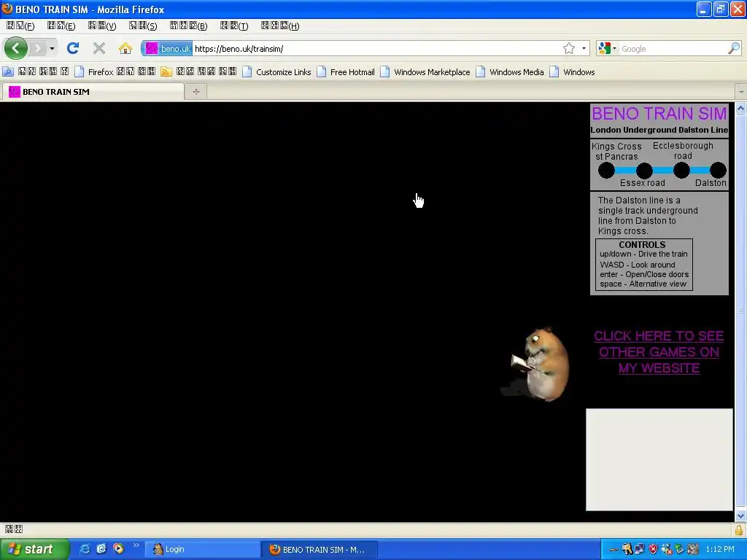Open the list all tabs dropdown arrow
Viewport: 747px width, 560px height.
741,91
